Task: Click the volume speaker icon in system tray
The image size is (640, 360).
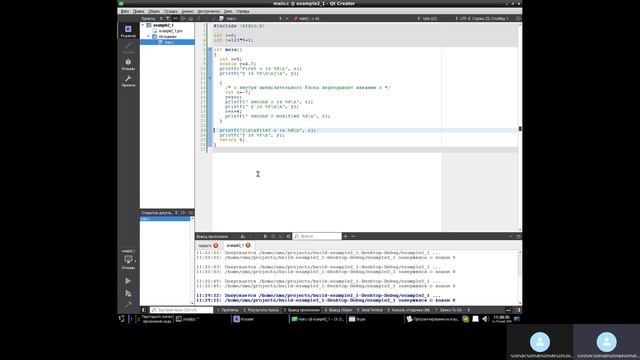Action: (x=485, y=319)
